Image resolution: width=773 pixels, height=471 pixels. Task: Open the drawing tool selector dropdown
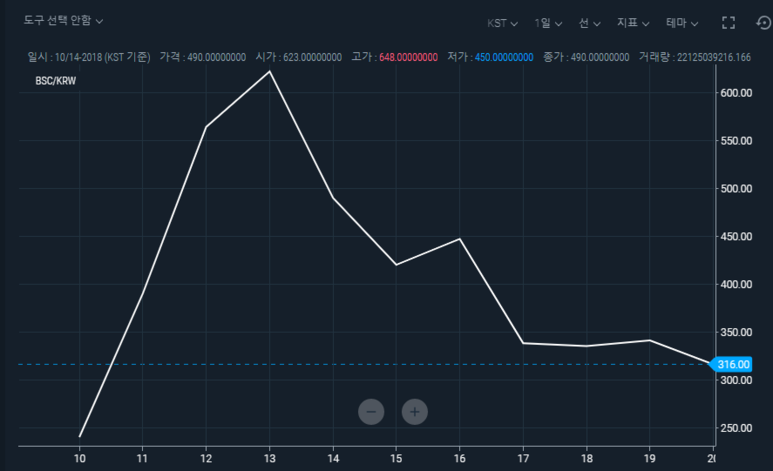pyautogui.click(x=63, y=21)
